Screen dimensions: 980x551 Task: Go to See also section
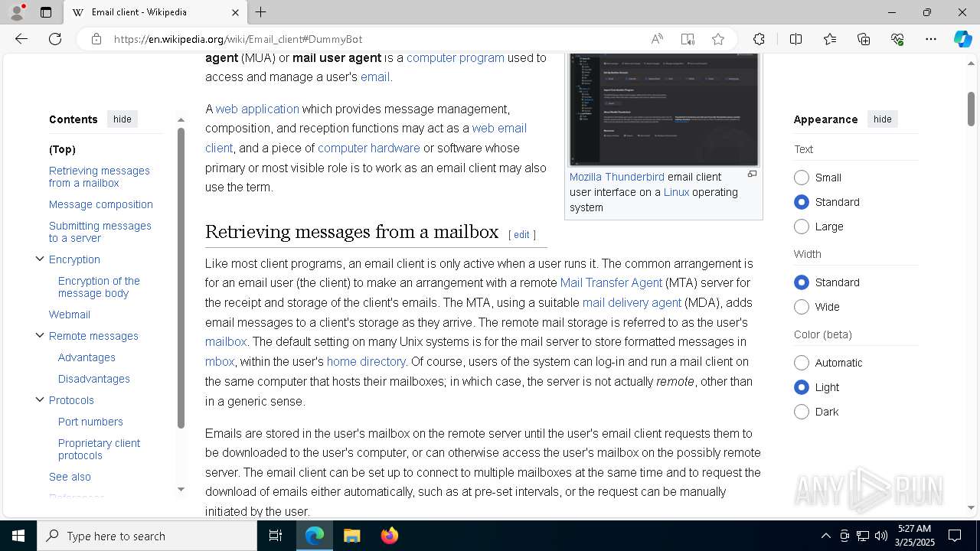coord(70,477)
